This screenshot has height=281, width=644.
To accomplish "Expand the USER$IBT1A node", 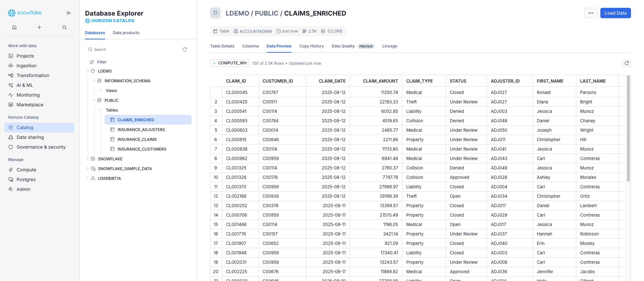I will pos(88,178).
